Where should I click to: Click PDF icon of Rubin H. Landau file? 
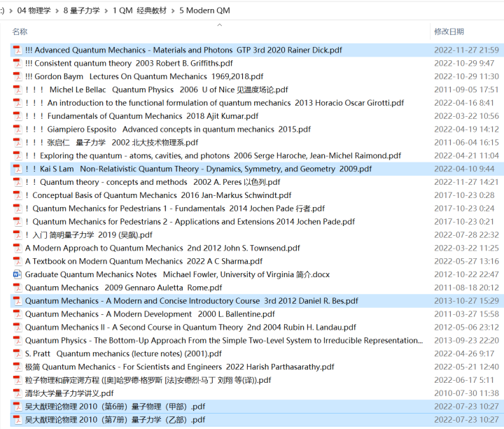pyautogui.click(x=17, y=327)
